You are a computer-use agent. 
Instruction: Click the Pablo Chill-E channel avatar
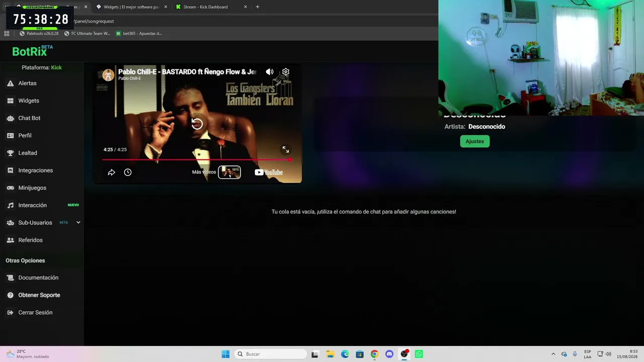pos(108,75)
